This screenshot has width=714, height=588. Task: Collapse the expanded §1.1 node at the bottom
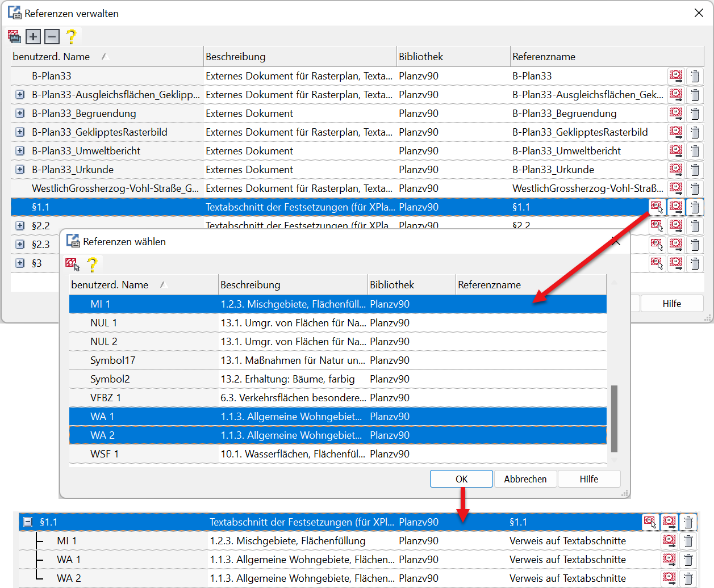coord(28,522)
